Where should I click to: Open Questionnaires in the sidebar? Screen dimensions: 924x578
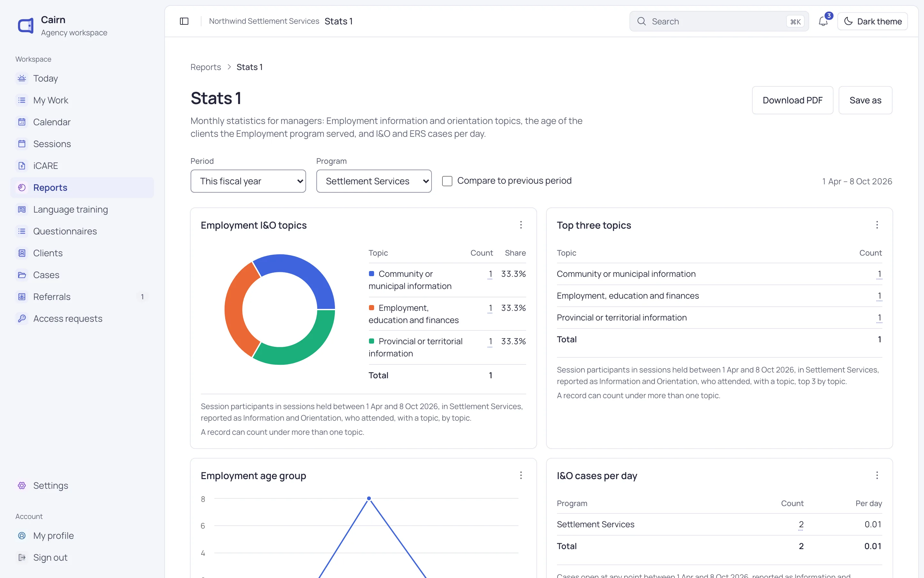[82, 231]
